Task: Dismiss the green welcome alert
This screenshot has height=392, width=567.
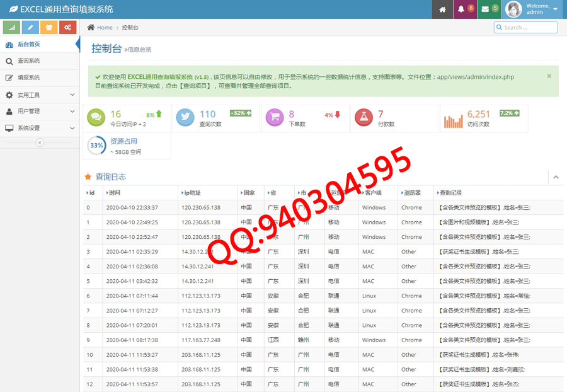Action: pos(549,76)
